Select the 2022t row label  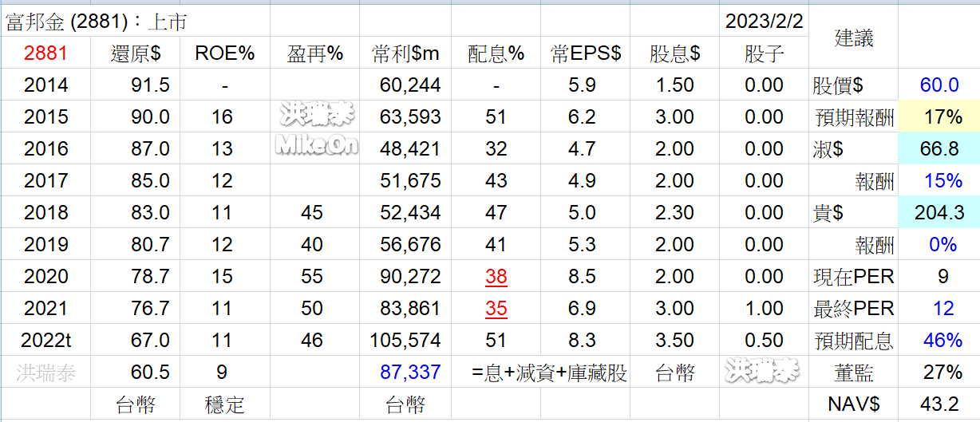(47, 341)
